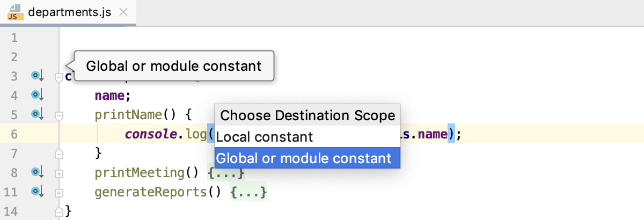This screenshot has width=644, height=220.
Task: Click the gutter marker icon next to printName
Action: 36,114
